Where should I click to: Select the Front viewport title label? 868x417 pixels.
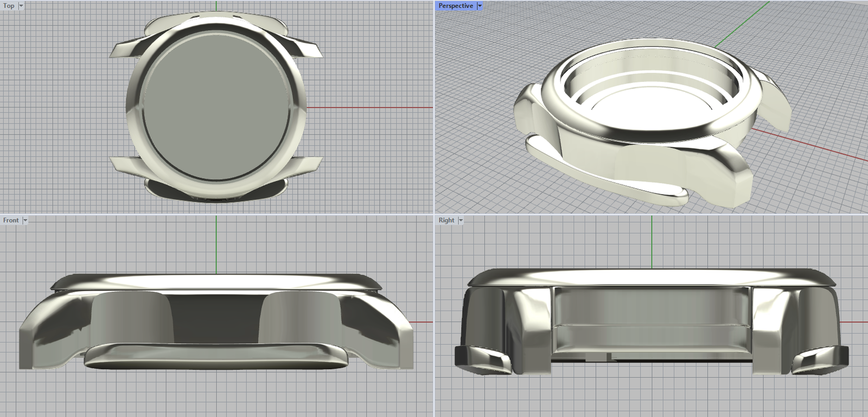click(11, 221)
